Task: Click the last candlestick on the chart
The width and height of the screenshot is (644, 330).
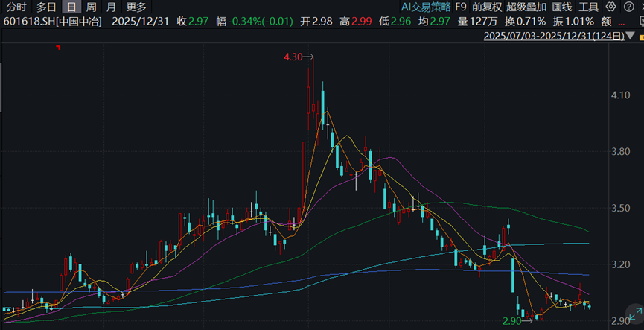Action: click(x=590, y=307)
